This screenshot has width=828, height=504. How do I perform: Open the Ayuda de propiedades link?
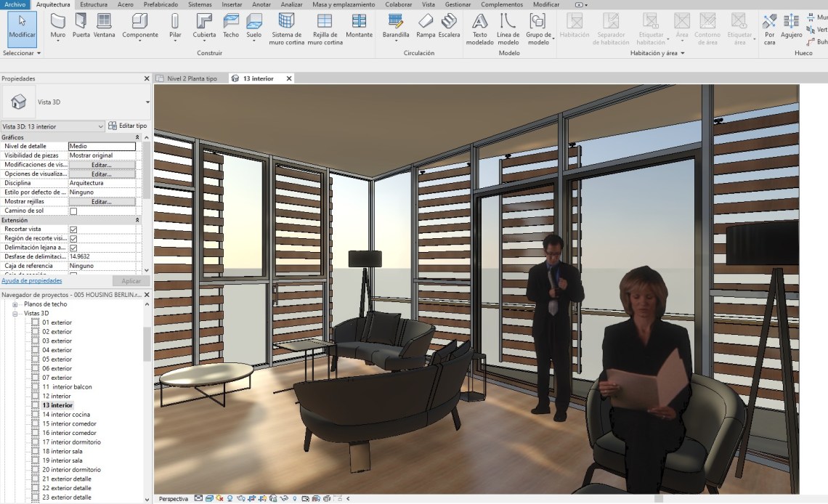click(x=31, y=280)
